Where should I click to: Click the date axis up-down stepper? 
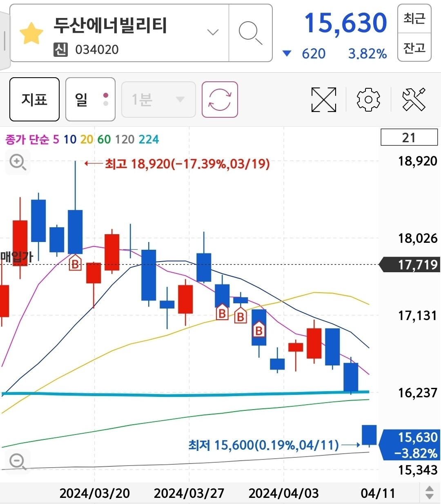429,493
